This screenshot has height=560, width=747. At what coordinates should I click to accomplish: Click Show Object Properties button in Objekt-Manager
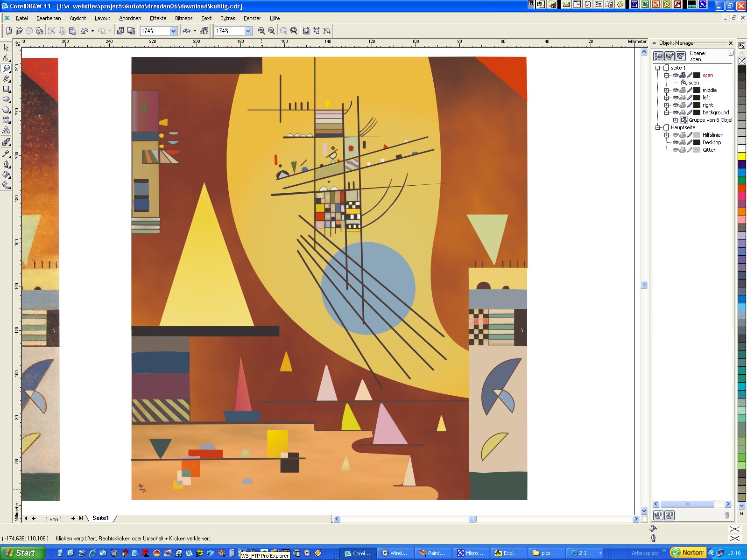pos(658,56)
